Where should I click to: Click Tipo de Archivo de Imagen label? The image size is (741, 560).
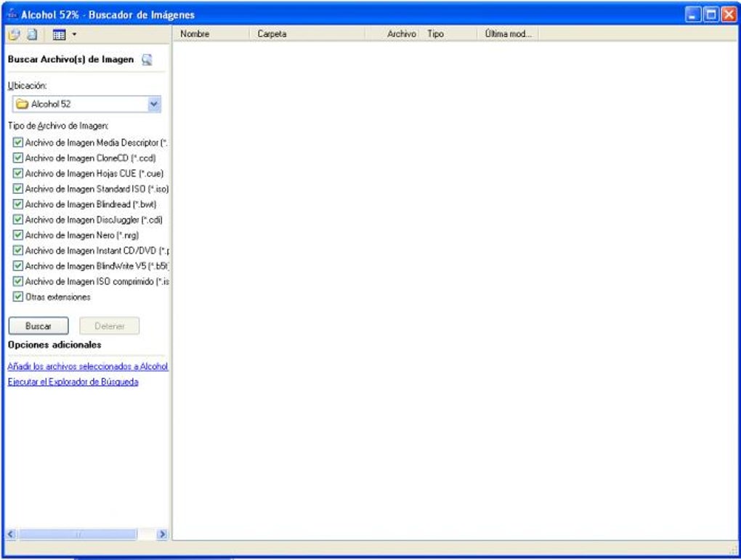58,126
